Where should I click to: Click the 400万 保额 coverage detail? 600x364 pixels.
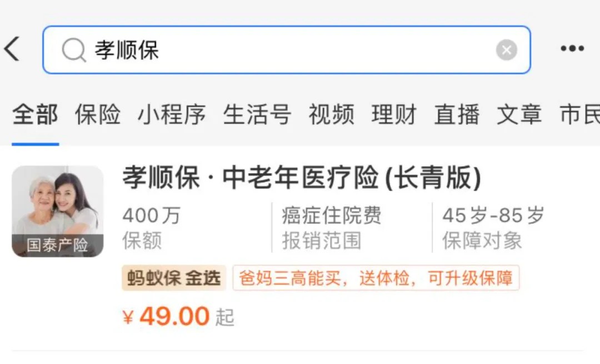tap(152, 228)
